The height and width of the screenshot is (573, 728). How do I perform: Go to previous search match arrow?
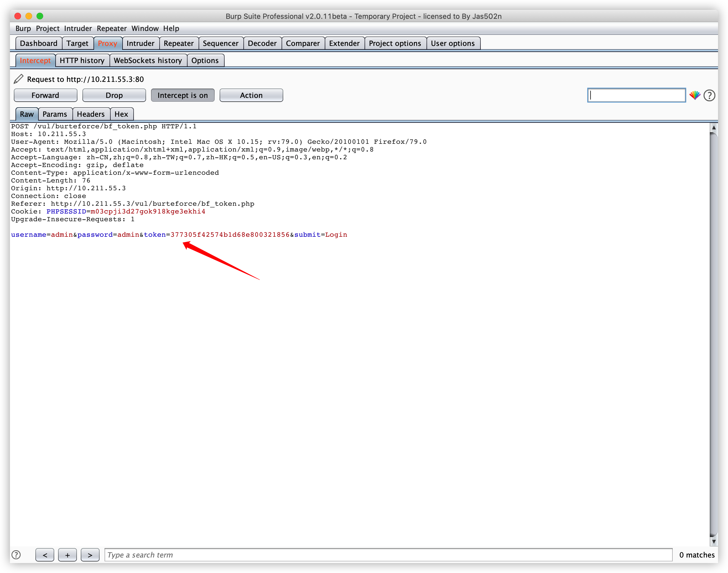(45, 555)
